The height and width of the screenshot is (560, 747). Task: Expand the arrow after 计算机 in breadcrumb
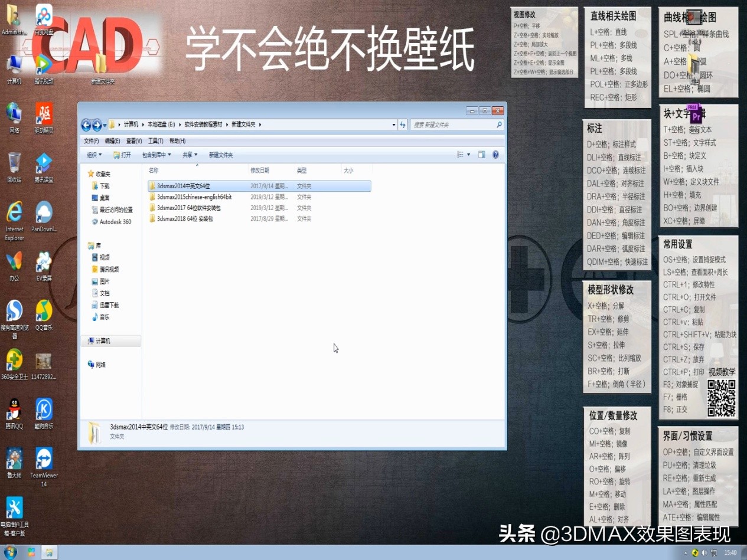click(x=142, y=125)
